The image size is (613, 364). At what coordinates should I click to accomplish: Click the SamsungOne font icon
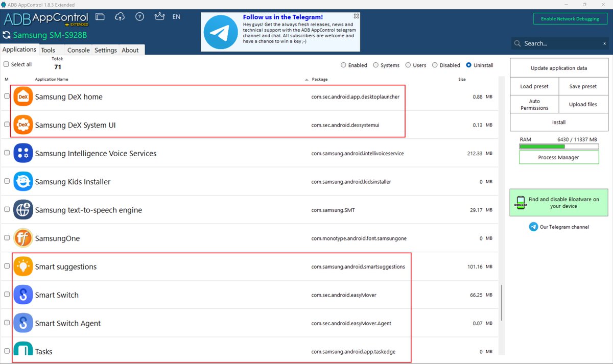tap(23, 238)
